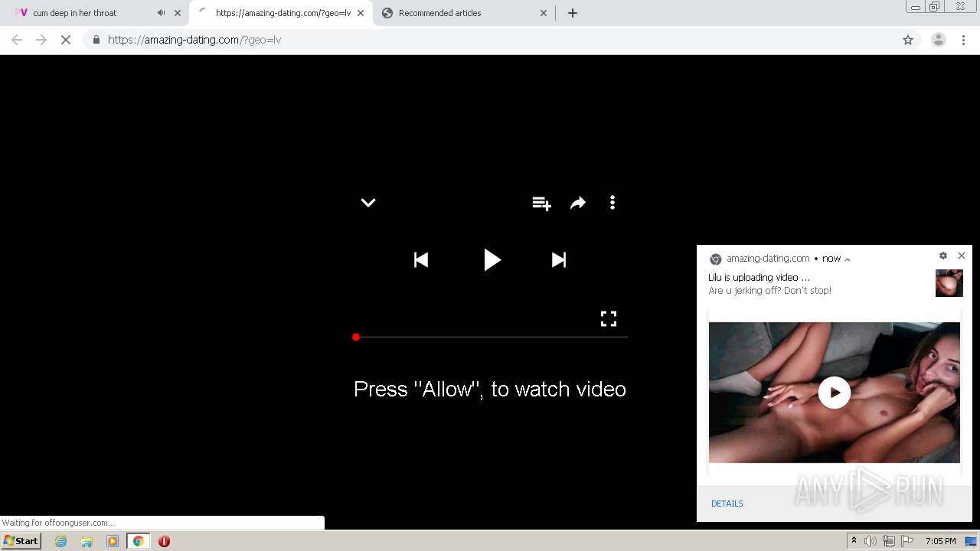The width and height of the screenshot is (980, 551).
Task: Bookmark this page with the star
Action: point(908,40)
